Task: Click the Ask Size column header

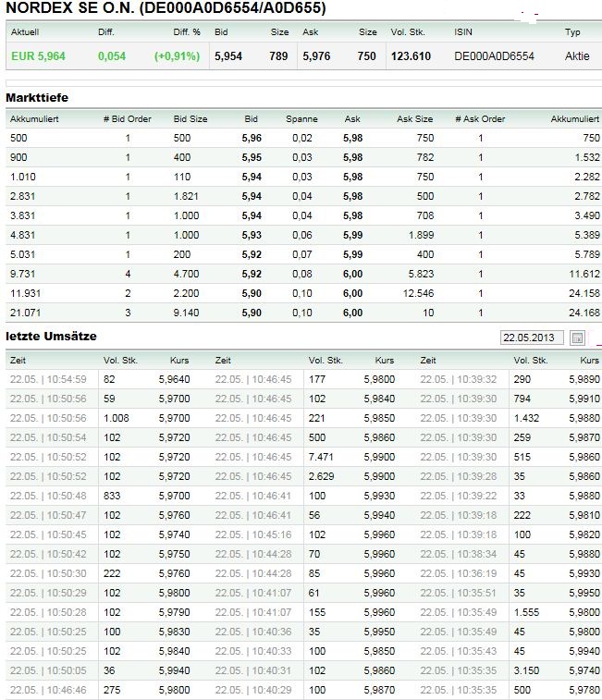Action: 415,119
